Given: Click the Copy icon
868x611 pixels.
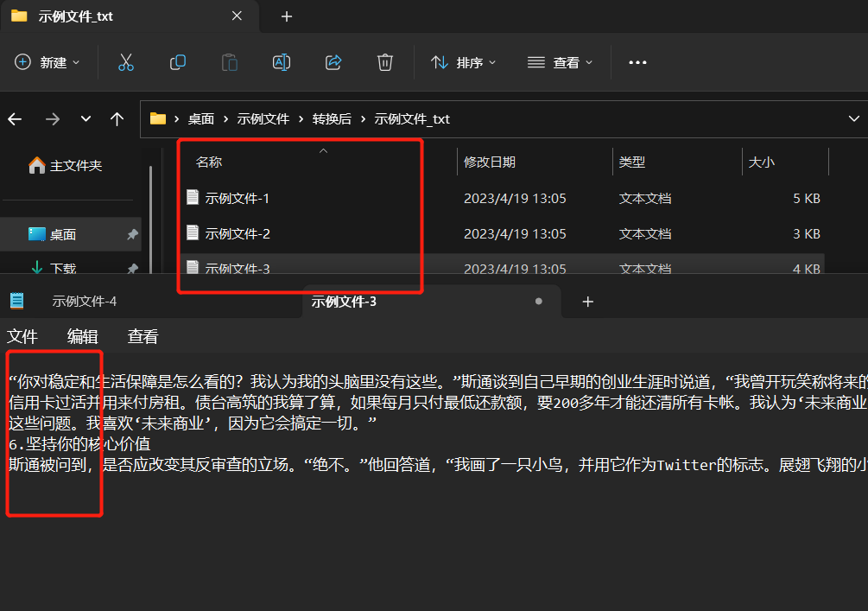Looking at the screenshot, I should click(177, 61).
